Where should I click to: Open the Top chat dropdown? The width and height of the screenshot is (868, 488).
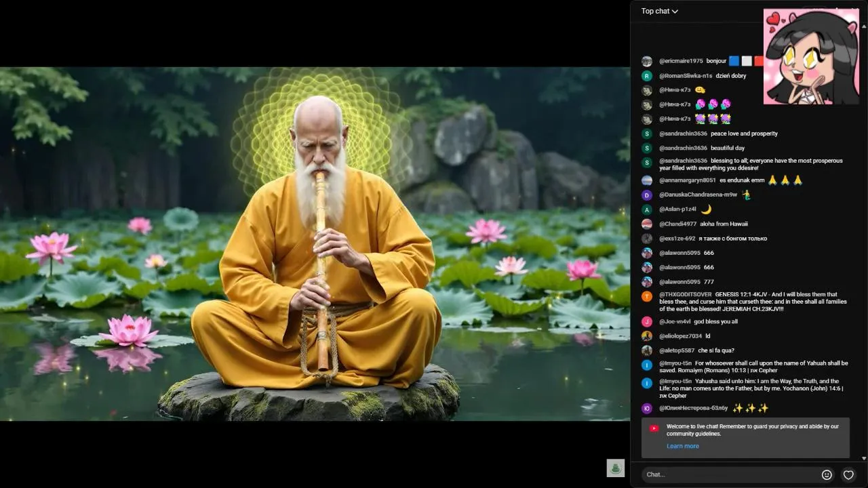[x=659, y=11]
